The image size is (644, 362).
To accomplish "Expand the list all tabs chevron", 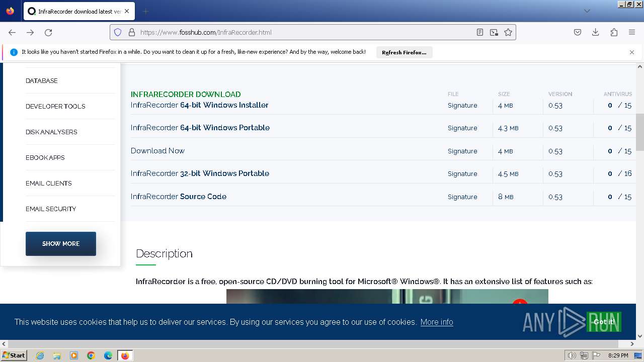I will [587, 11].
